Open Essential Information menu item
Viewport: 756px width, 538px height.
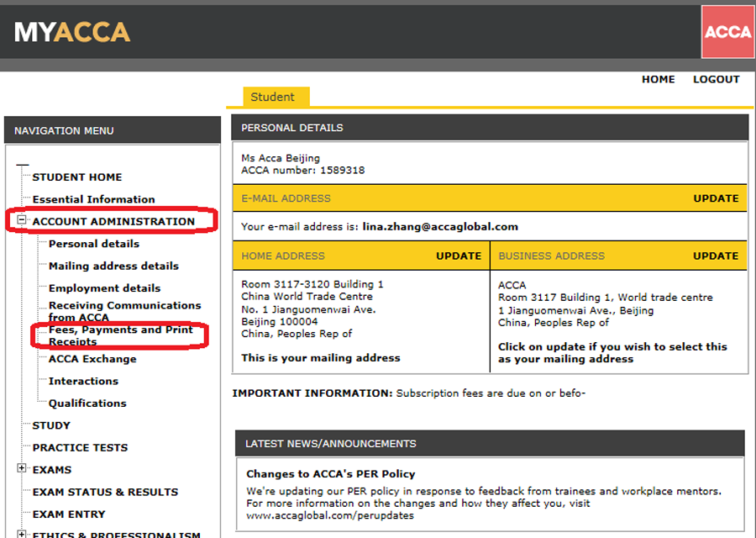93,199
